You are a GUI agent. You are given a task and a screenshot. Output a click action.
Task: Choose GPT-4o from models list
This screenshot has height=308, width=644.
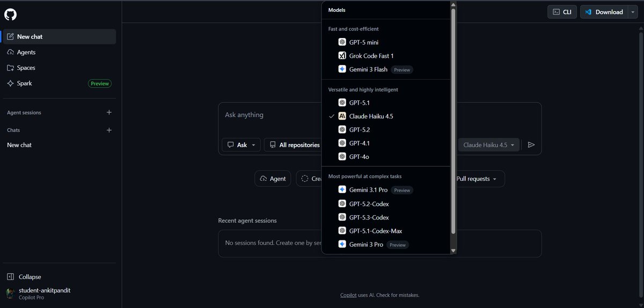coord(387,157)
